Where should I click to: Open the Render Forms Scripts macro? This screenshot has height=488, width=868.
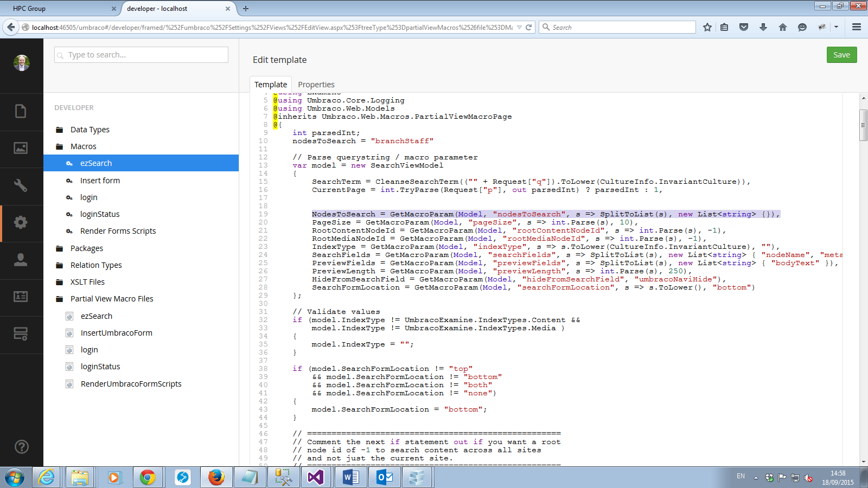point(118,231)
